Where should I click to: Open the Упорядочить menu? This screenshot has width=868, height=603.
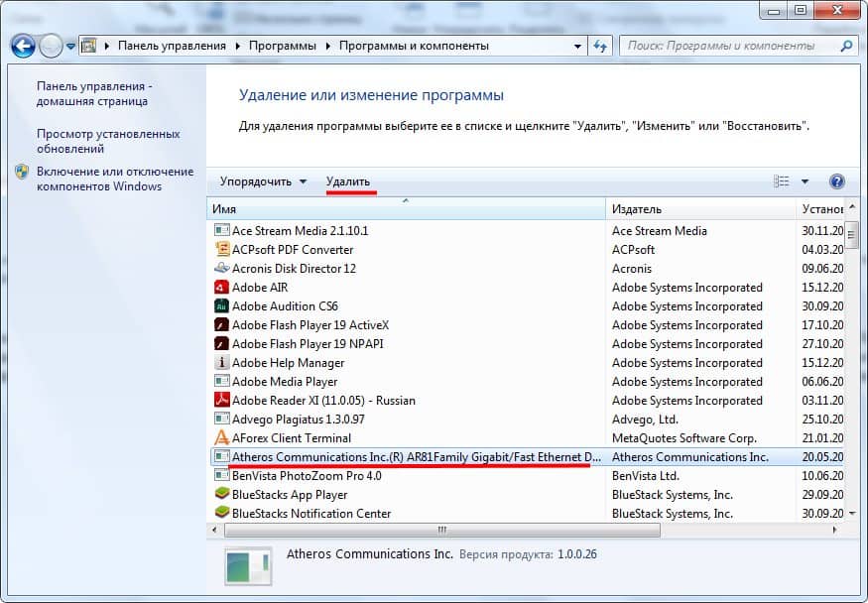coord(263,181)
